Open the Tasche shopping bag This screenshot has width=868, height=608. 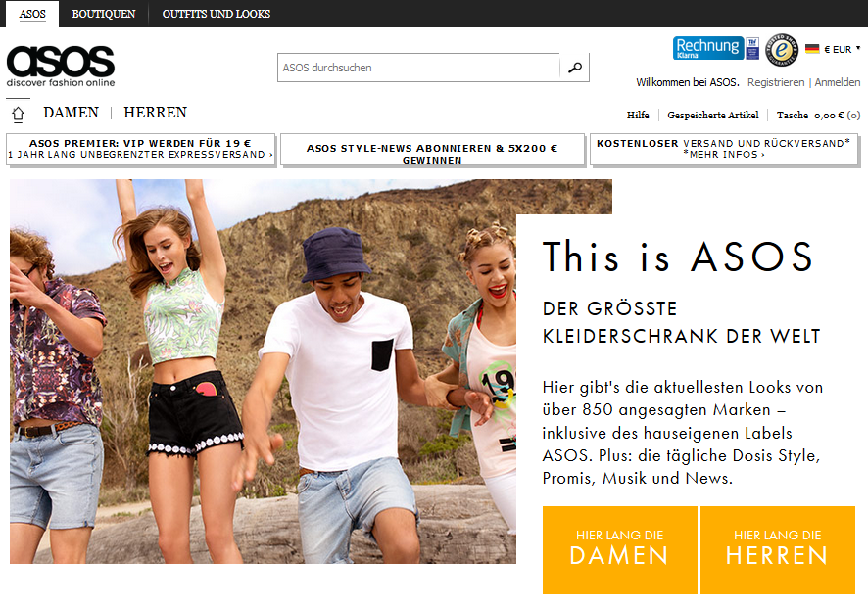[818, 116]
